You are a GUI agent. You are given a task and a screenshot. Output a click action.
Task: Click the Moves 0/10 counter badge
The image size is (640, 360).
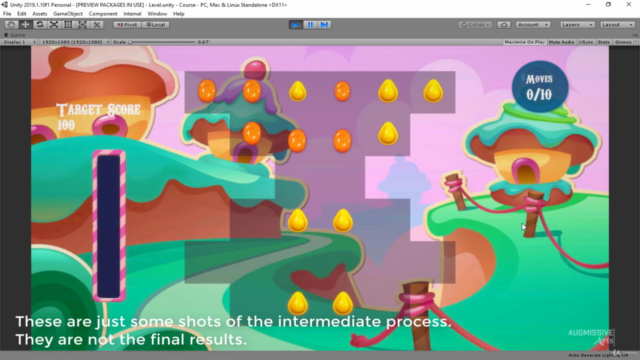pos(540,87)
